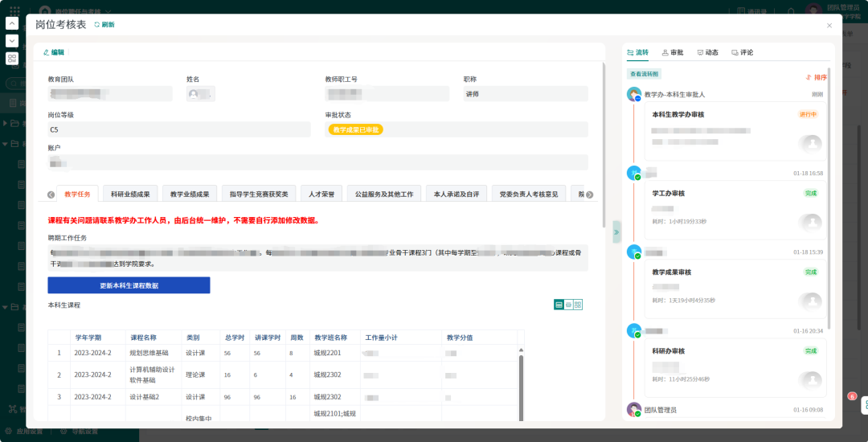868x442 pixels.
Task: Click the 教师职工号 field
Action: [387, 94]
